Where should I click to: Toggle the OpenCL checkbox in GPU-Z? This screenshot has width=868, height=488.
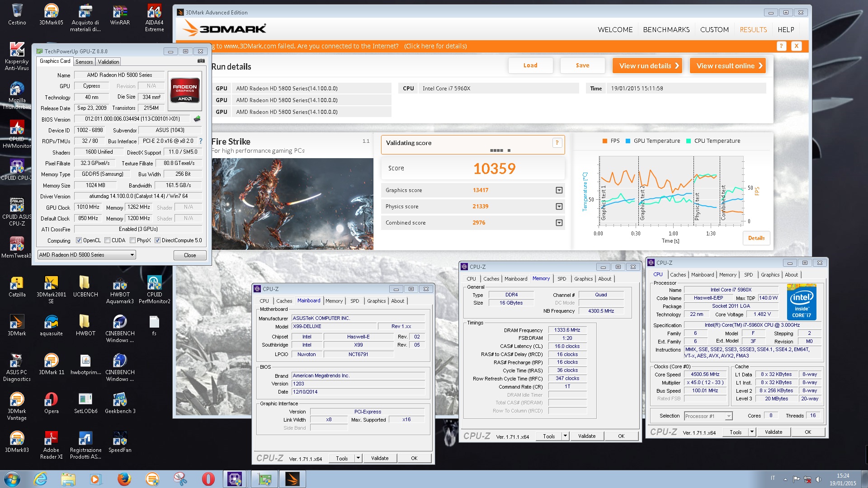pos(79,240)
